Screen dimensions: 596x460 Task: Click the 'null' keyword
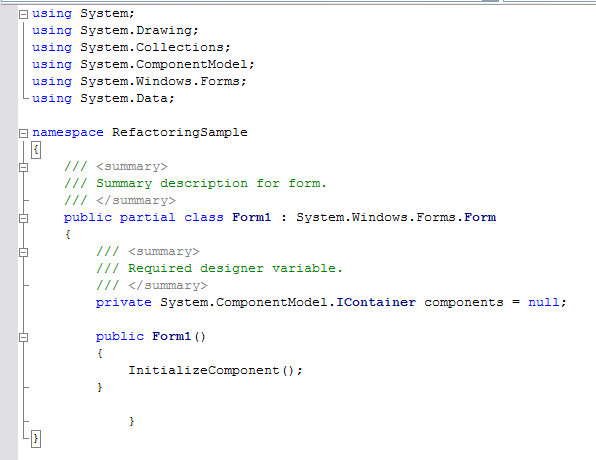tap(544, 303)
